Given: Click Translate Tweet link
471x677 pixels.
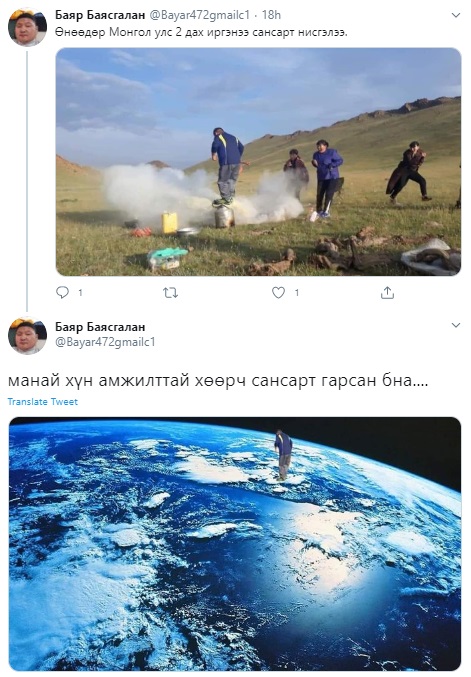Looking at the screenshot, I should (x=43, y=402).
